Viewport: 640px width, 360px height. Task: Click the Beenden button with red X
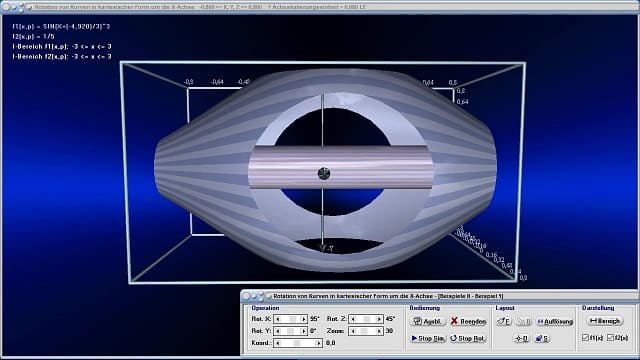(468, 321)
